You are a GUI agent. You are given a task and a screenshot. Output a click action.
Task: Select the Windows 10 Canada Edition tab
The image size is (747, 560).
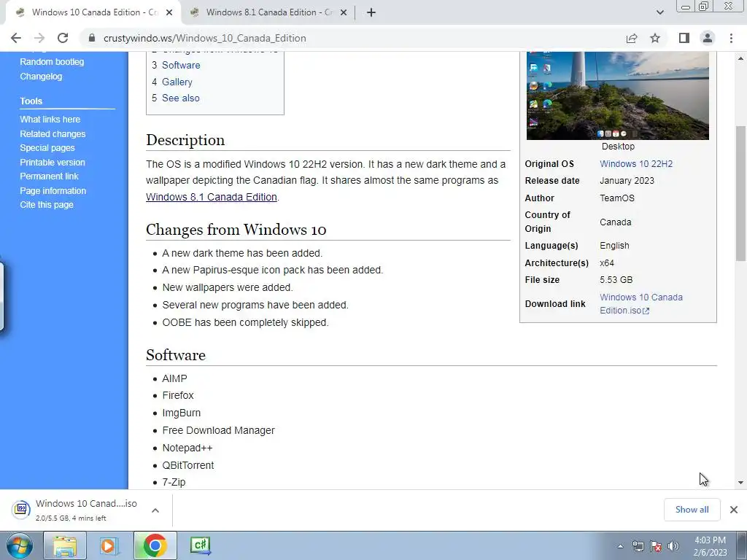tap(93, 12)
